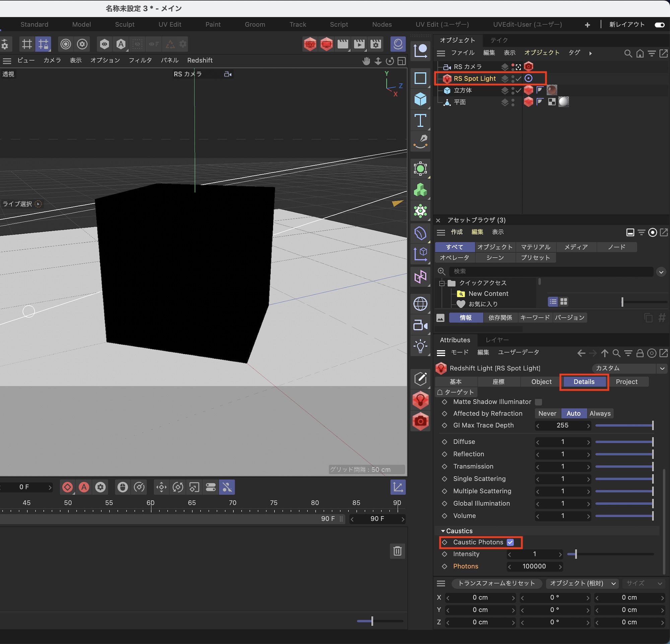The image size is (670, 644).
Task: Collapse the Caustics section
Action: click(443, 531)
